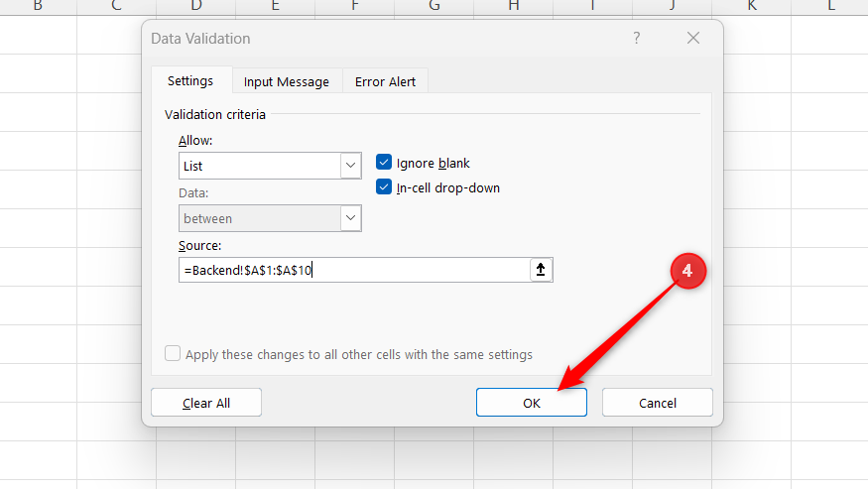Click the Validation criteria label
Screen dimensions: 868x489
coord(215,115)
